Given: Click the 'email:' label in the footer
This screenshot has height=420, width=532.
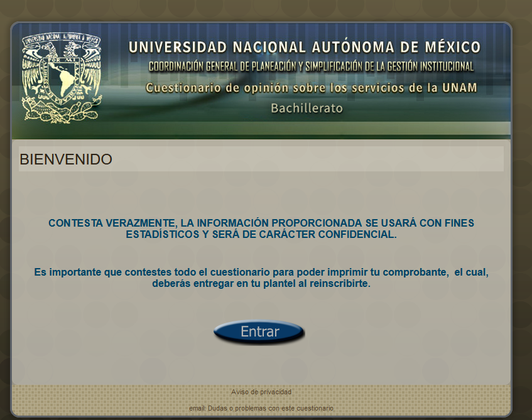Looking at the screenshot, I should click(x=197, y=408).
